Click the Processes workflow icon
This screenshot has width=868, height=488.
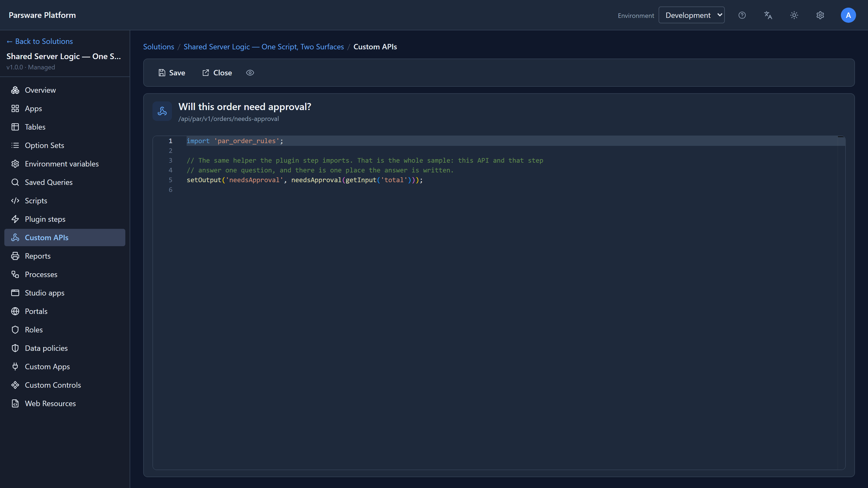(x=15, y=274)
